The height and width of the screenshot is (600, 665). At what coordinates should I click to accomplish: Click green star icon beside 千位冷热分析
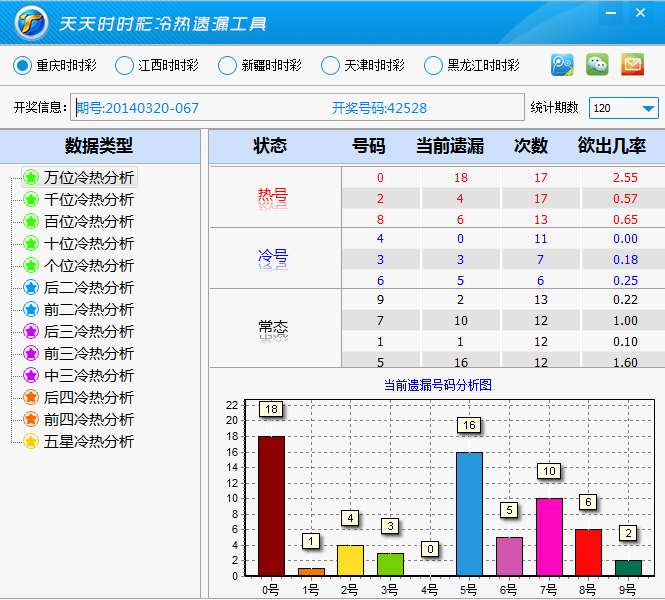click(31, 199)
